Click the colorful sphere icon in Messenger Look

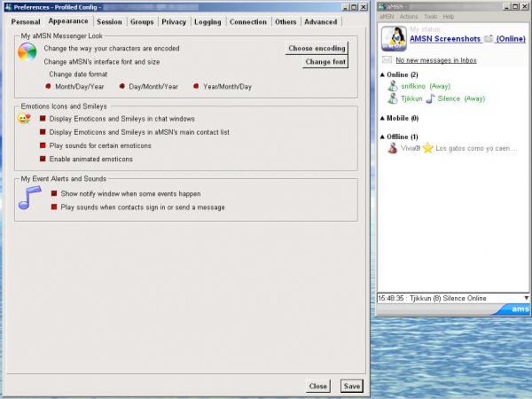click(27, 52)
